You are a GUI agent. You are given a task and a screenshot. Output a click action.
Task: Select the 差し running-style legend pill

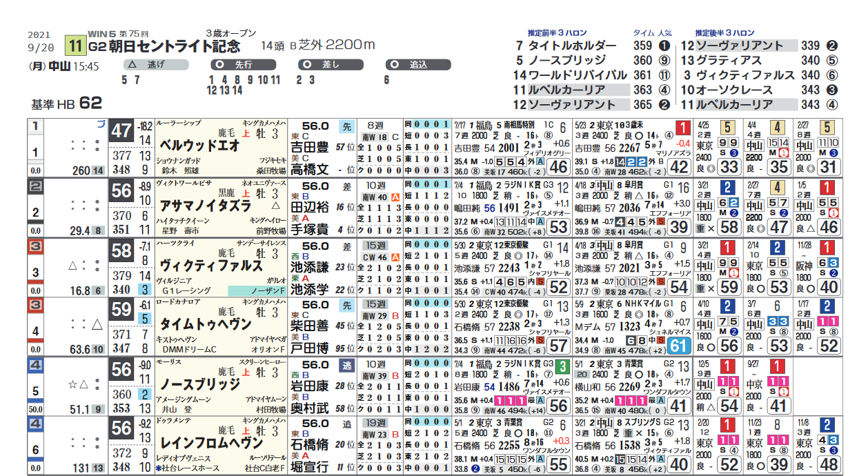[331, 65]
